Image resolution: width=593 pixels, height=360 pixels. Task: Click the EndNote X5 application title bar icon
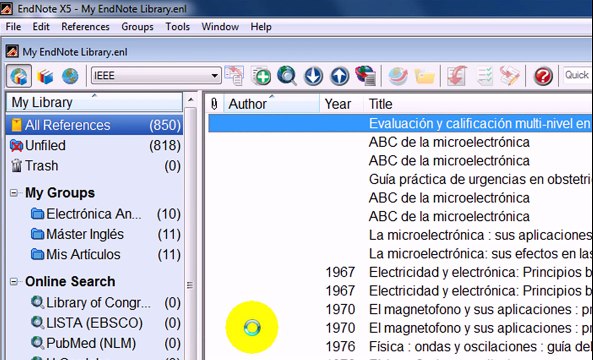7,8
